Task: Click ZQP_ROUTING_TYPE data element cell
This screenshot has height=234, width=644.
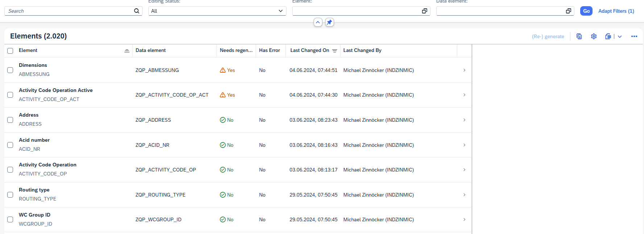Action: click(x=160, y=195)
